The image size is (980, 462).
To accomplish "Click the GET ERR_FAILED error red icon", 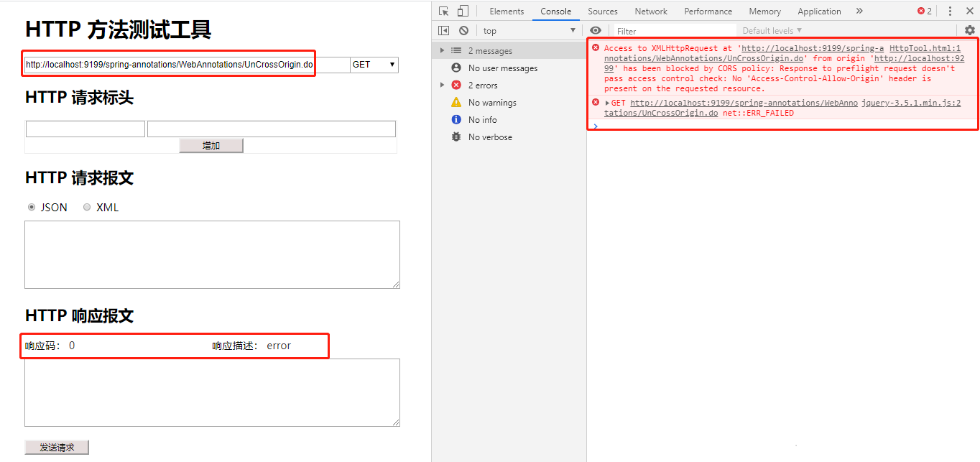I will (595, 103).
